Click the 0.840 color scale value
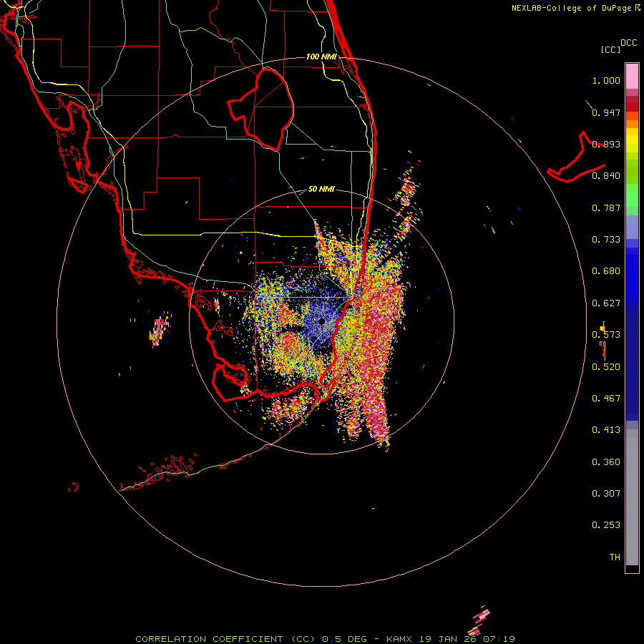This screenshot has height=644, width=644. [x=606, y=176]
